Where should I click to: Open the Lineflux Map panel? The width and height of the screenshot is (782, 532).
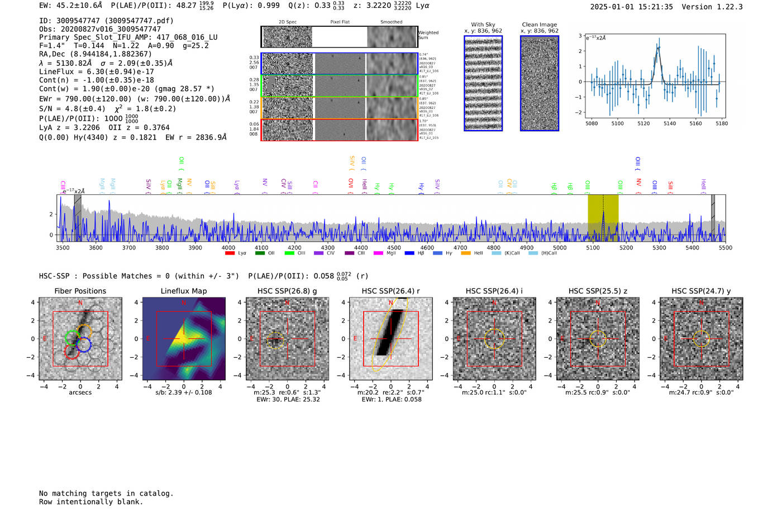[184, 339]
